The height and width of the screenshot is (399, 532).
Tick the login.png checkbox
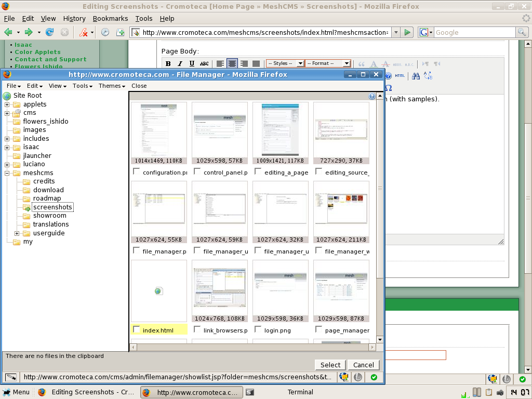(x=258, y=329)
